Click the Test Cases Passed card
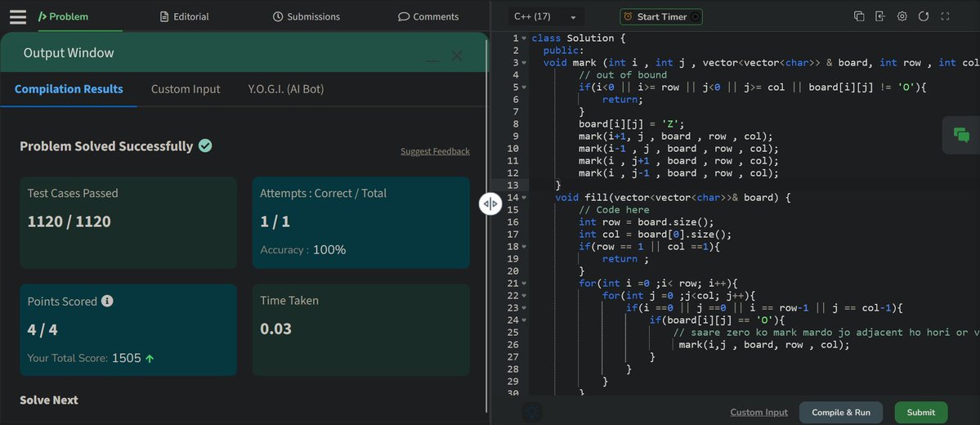 click(128, 222)
